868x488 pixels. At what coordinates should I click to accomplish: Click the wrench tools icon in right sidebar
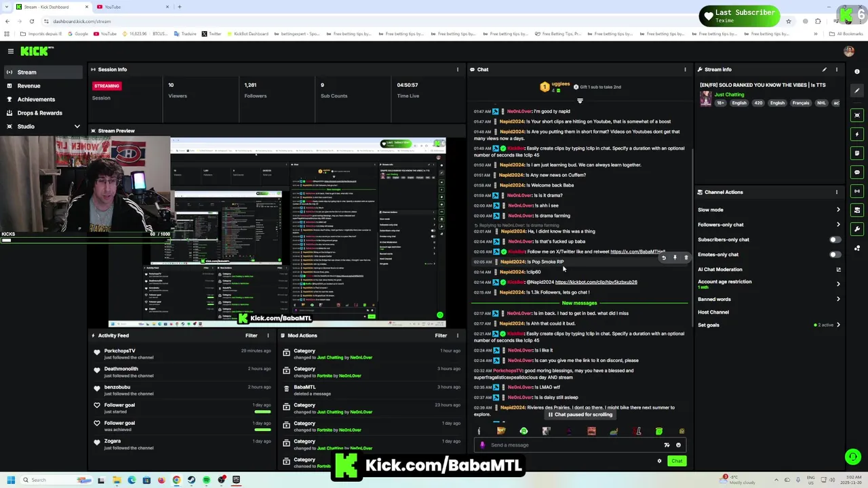pyautogui.click(x=857, y=229)
